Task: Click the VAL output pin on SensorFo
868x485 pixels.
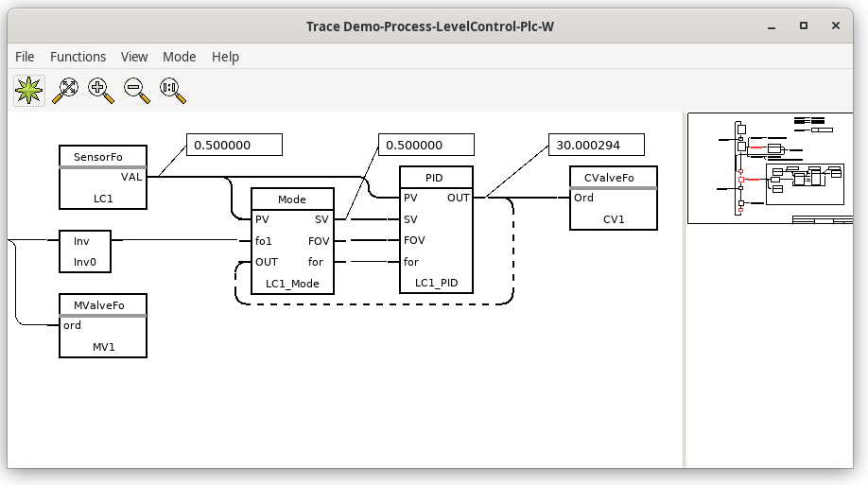Action: pyautogui.click(x=131, y=177)
